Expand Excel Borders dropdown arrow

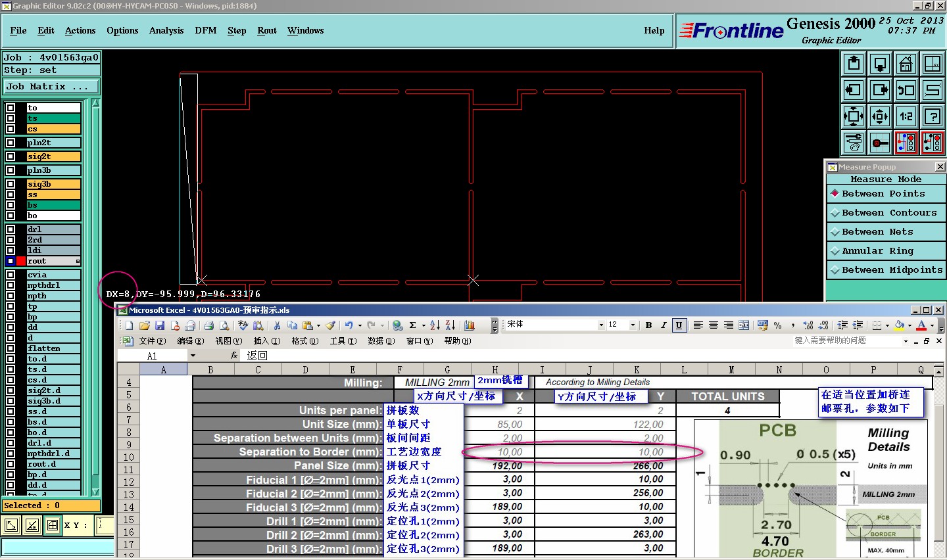886,325
